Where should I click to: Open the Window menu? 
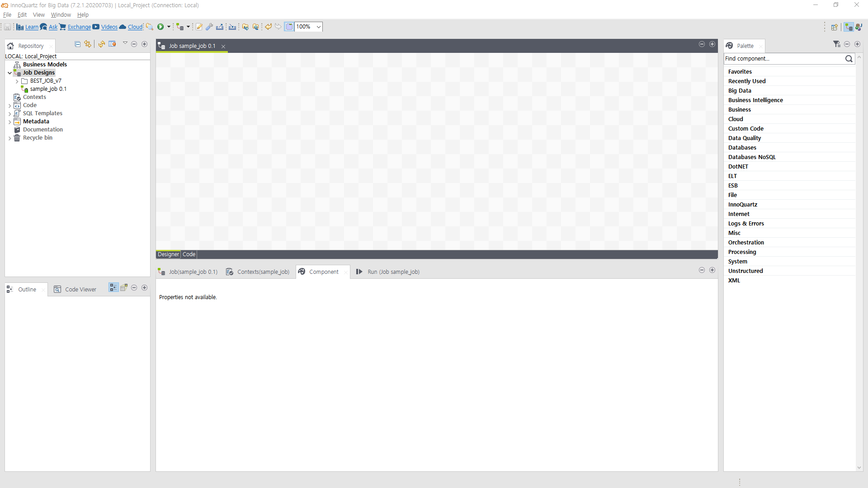tap(61, 15)
